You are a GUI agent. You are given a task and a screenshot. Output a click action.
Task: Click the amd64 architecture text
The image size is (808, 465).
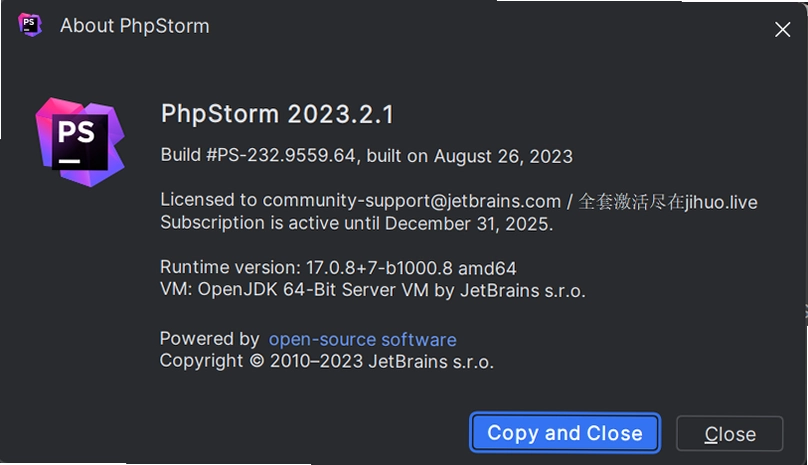487,268
